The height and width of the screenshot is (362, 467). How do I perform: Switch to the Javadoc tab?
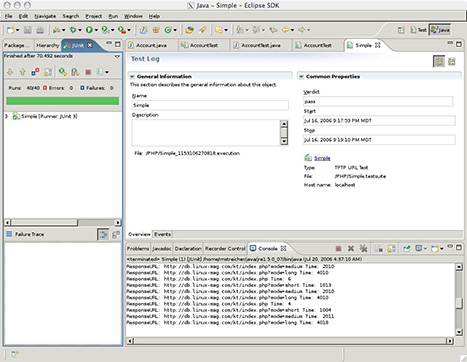162,249
